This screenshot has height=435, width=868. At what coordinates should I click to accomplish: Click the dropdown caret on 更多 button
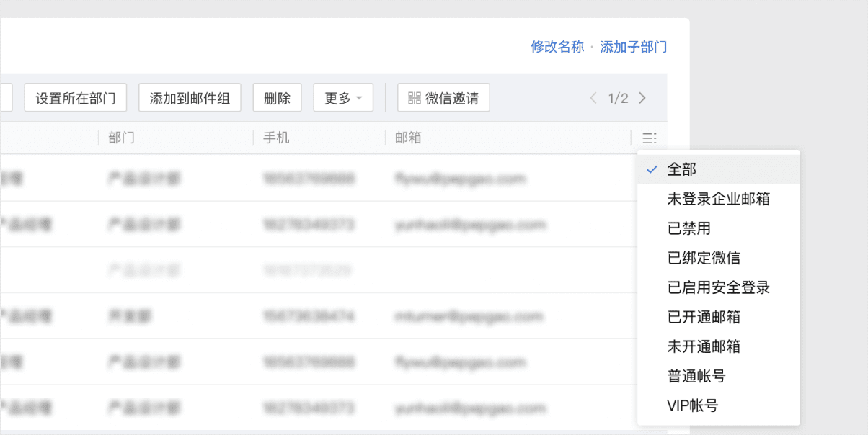point(360,97)
